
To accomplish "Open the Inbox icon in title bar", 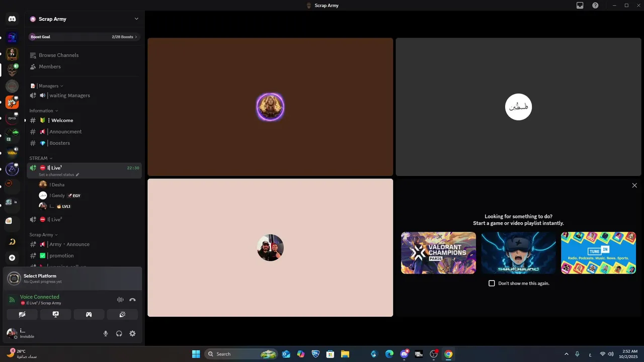I will pyautogui.click(x=580, y=6).
